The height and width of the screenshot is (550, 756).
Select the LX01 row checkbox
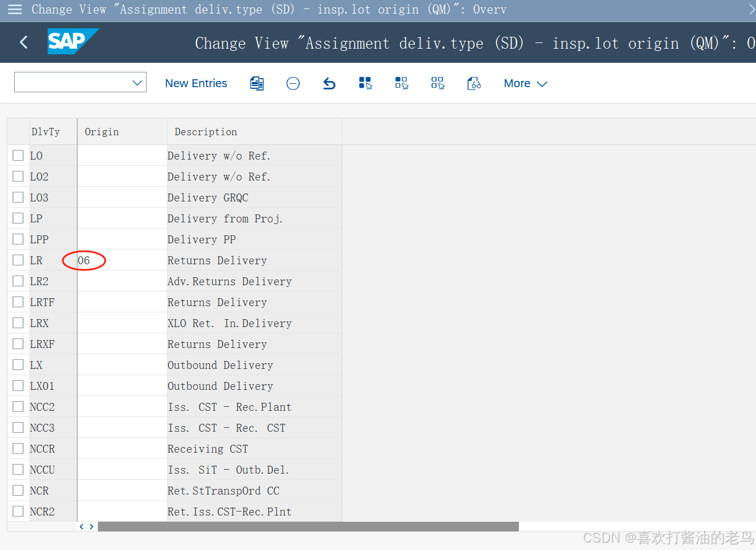tap(18, 385)
